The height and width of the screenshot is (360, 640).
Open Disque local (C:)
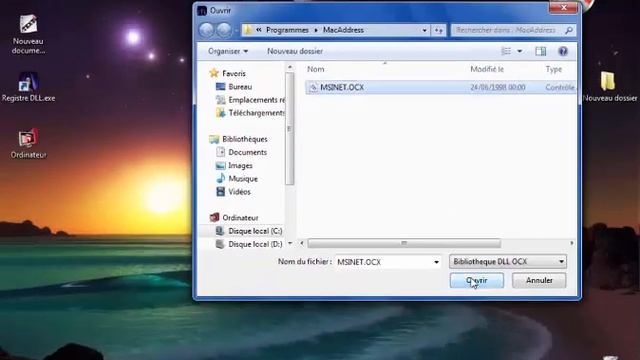click(255, 231)
